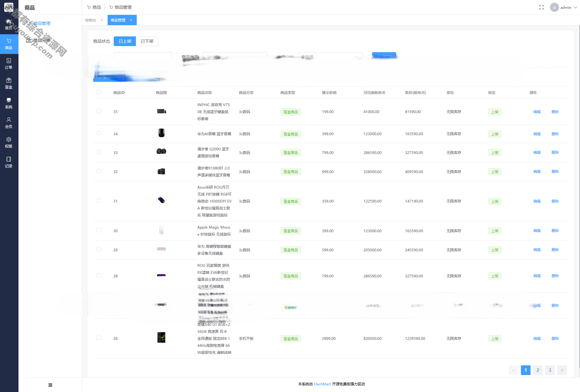Open the 首页 home sidebar icon
Screen dimensions: 580x392
tap(9, 24)
